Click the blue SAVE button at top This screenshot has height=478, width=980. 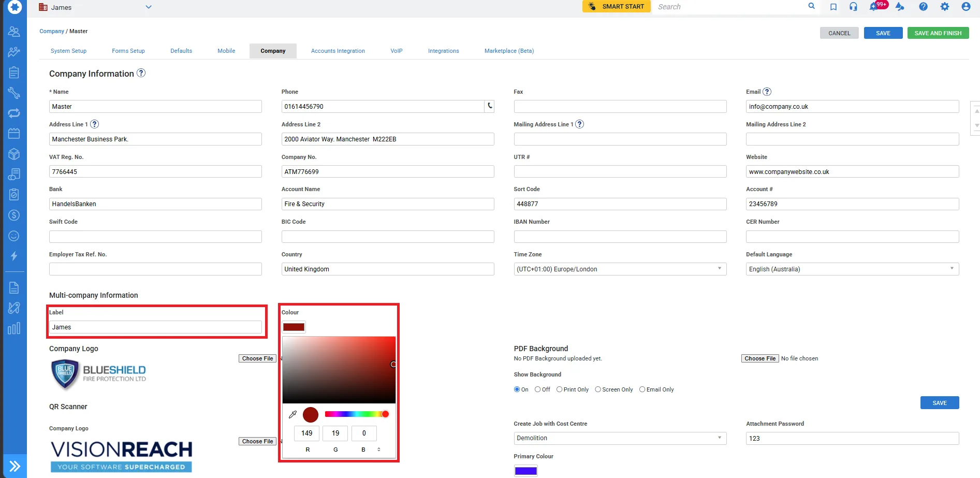click(x=883, y=33)
